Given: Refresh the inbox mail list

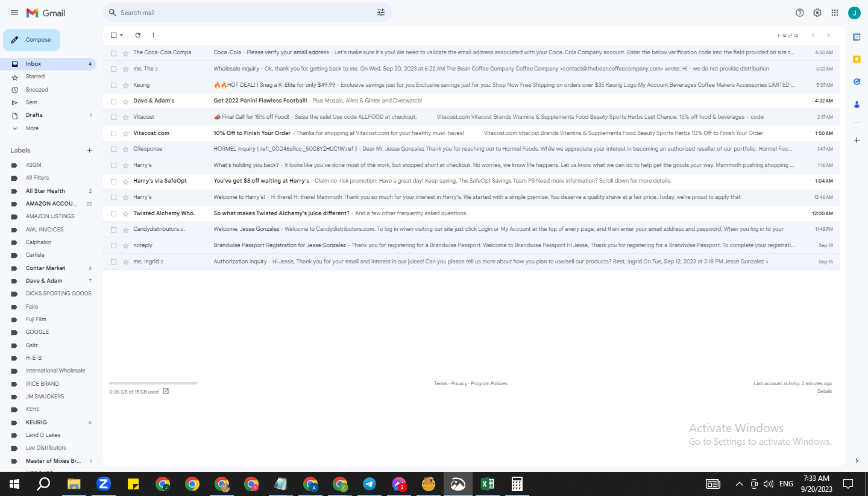Looking at the screenshot, I should pyautogui.click(x=137, y=36).
